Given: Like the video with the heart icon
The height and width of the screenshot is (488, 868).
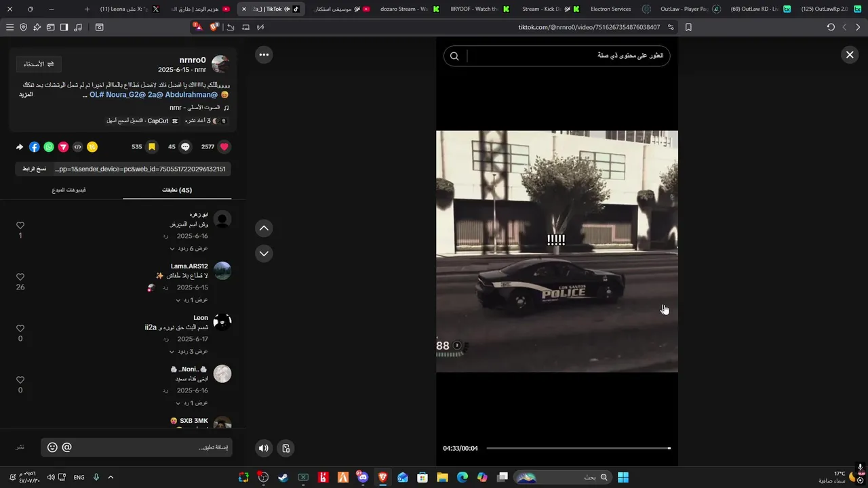Looking at the screenshot, I should (x=224, y=146).
